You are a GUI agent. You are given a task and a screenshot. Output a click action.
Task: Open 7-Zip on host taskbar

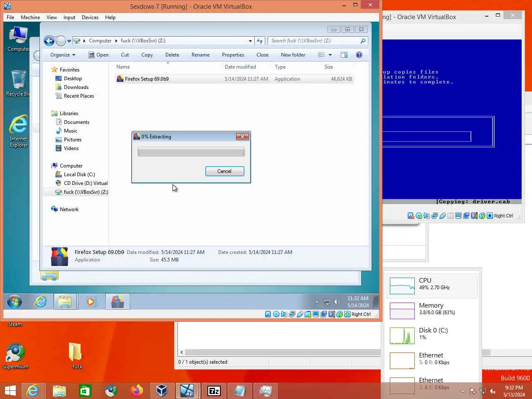[214, 391]
